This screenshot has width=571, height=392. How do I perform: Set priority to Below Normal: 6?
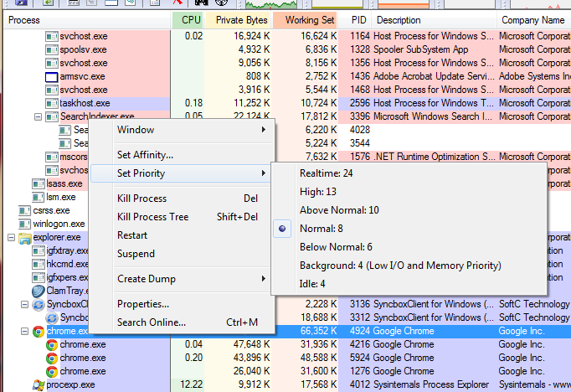[409, 247]
